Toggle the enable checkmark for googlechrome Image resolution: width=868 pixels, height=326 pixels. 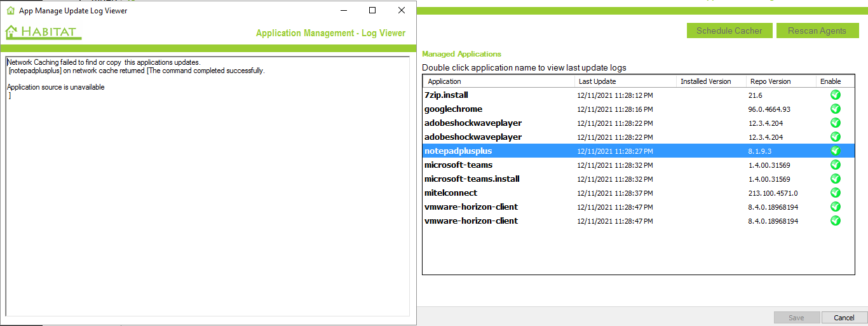[835, 109]
